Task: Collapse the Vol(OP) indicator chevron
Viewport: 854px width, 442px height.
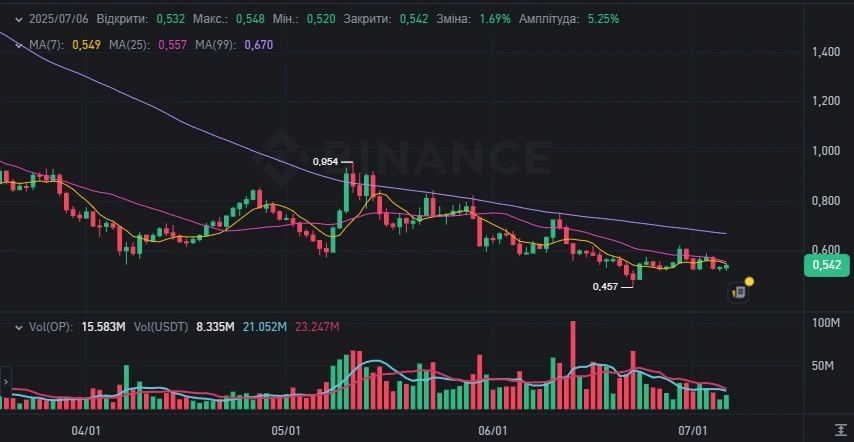Action: (19, 328)
